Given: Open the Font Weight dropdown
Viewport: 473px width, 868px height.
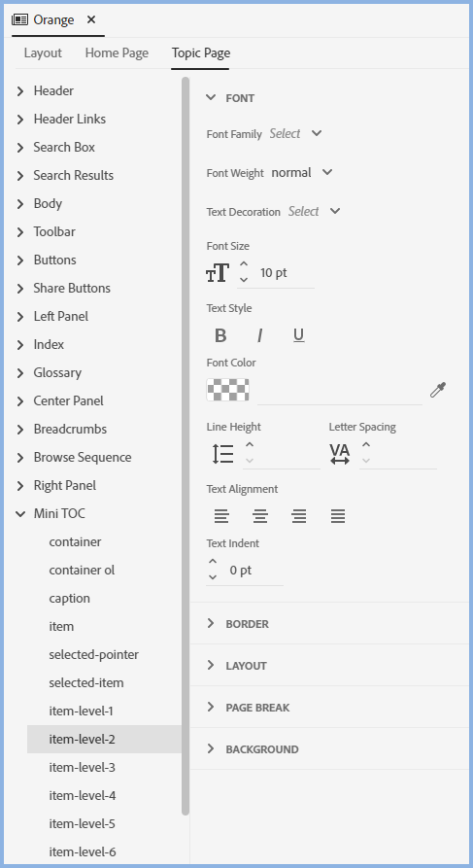Looking at the screenshot, I should click(302, 173).
